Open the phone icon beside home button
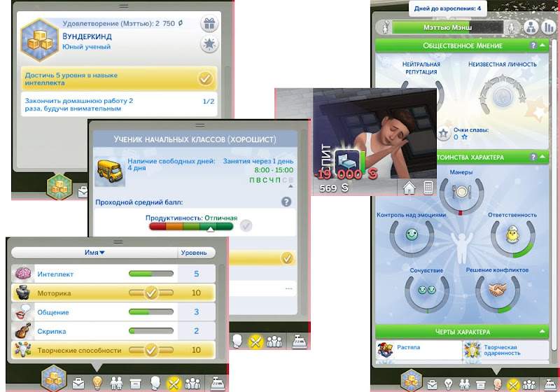560x392 pixels. click(x=428, y=188)
